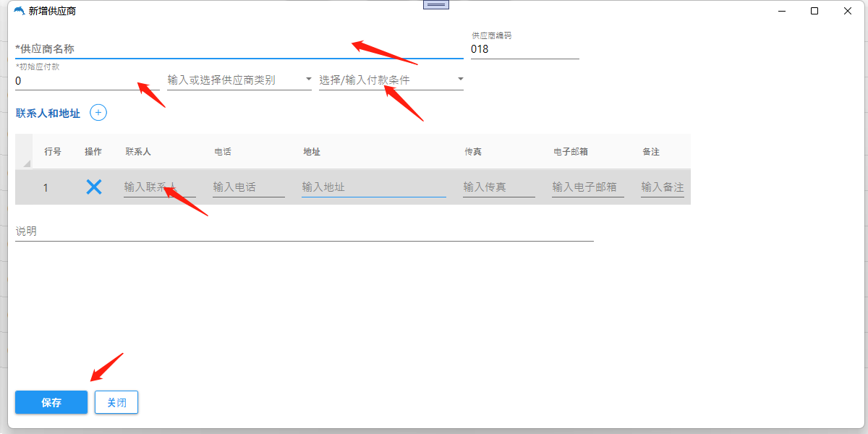Maximize the 新增供应商 window

[x=814, y=11]
